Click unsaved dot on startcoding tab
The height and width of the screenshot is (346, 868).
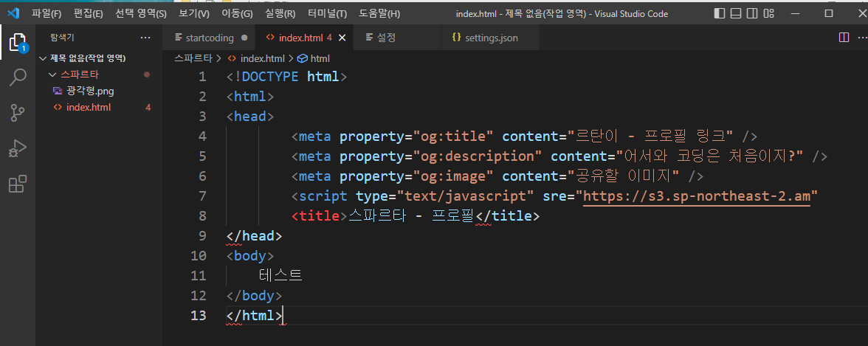244,38
